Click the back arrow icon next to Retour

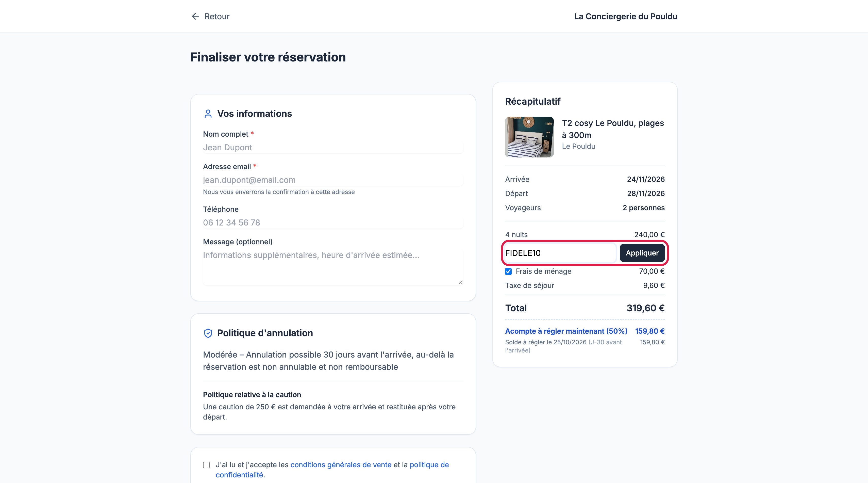(195, 16)
